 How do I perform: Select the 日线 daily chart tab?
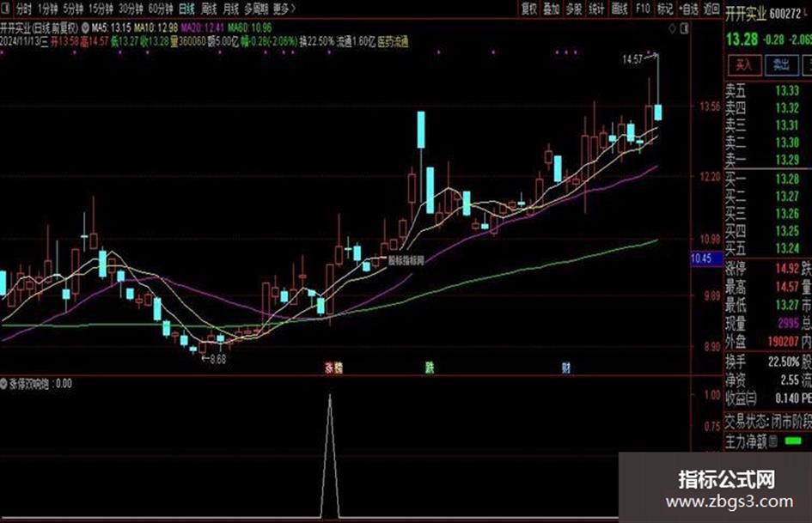click(186, 9)
